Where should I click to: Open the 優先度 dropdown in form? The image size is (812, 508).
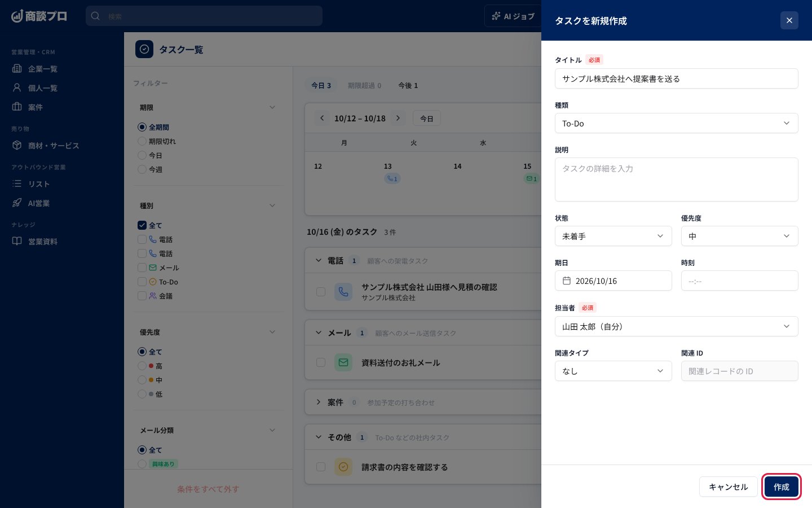click(740, 236)
